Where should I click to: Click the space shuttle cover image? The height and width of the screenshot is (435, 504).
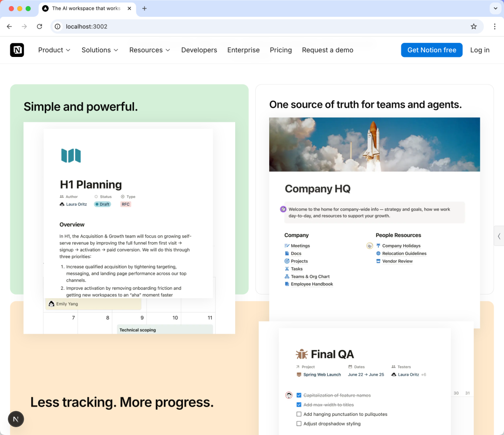pyautogui.click(x=374, y=144)
